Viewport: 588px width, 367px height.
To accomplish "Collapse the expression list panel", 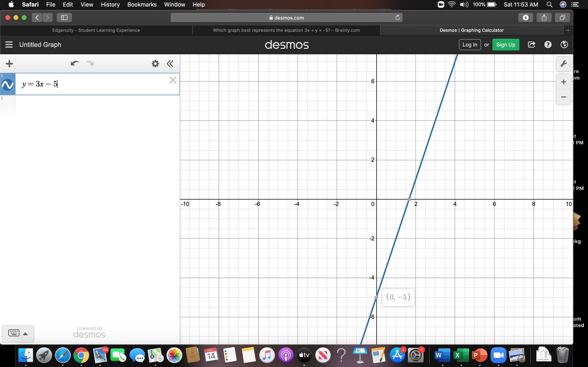I will [170, 64].
